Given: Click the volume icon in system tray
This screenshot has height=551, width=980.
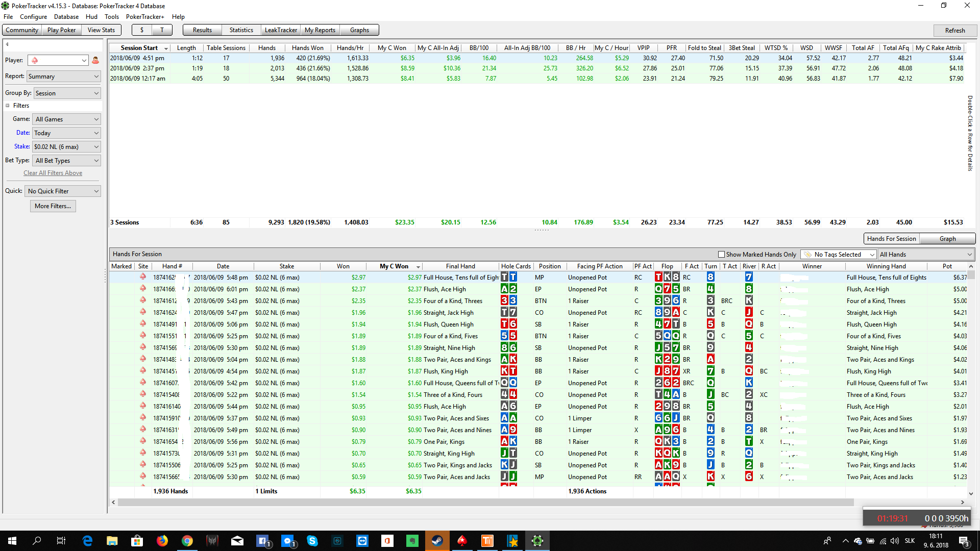Looking at the screenshot, I should [x=895, y=541].
